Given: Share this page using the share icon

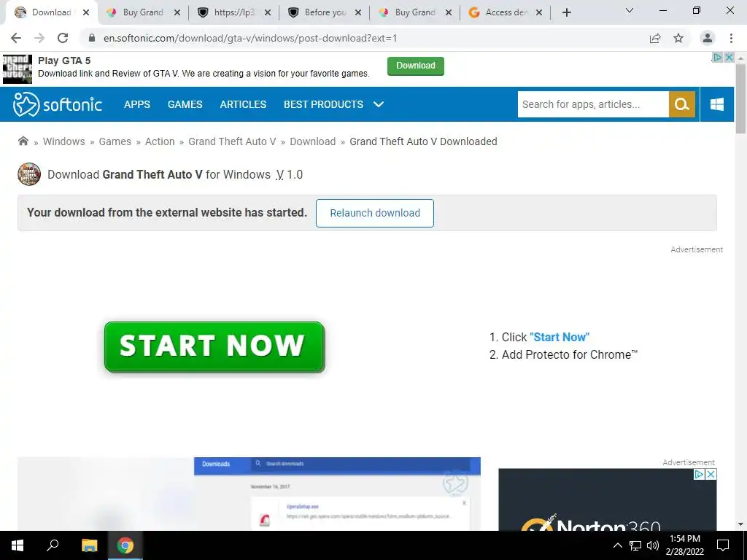Looking at the screenshot, I should (655, 38).
